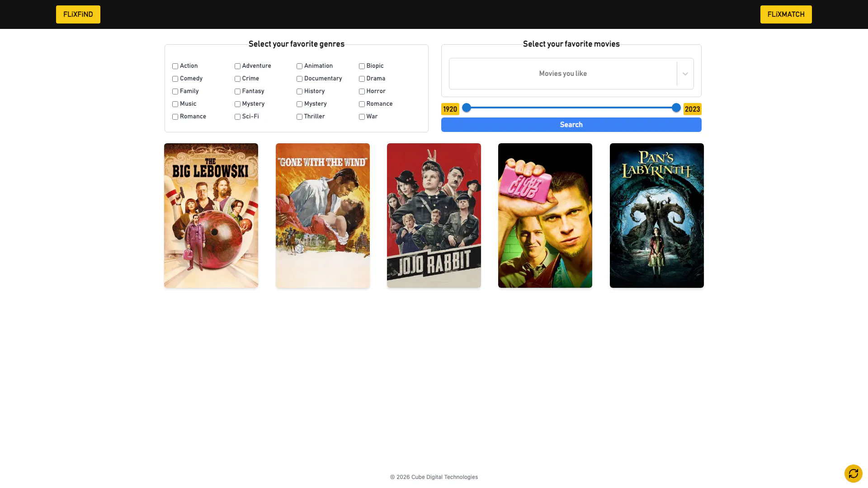Tick the Documentary genre checkbox
Image resolution: width=868 pixels, height=488 pixels.
point(299,79)
